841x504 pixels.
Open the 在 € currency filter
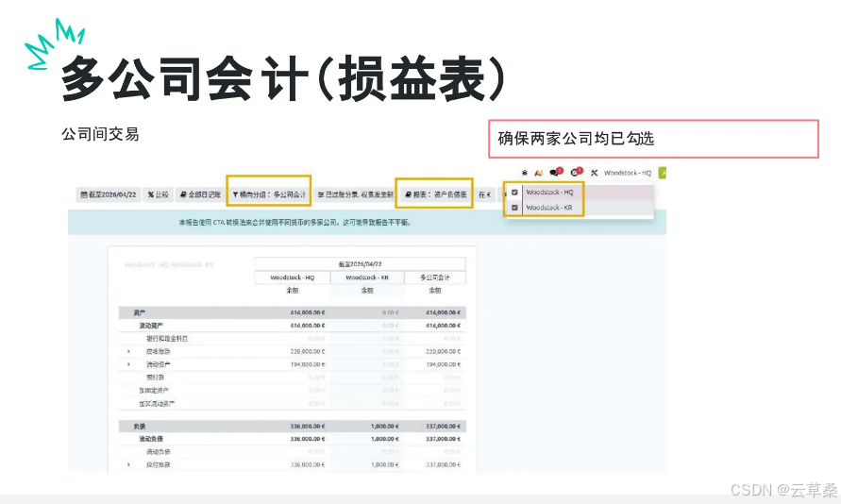[x=484, y=194]
